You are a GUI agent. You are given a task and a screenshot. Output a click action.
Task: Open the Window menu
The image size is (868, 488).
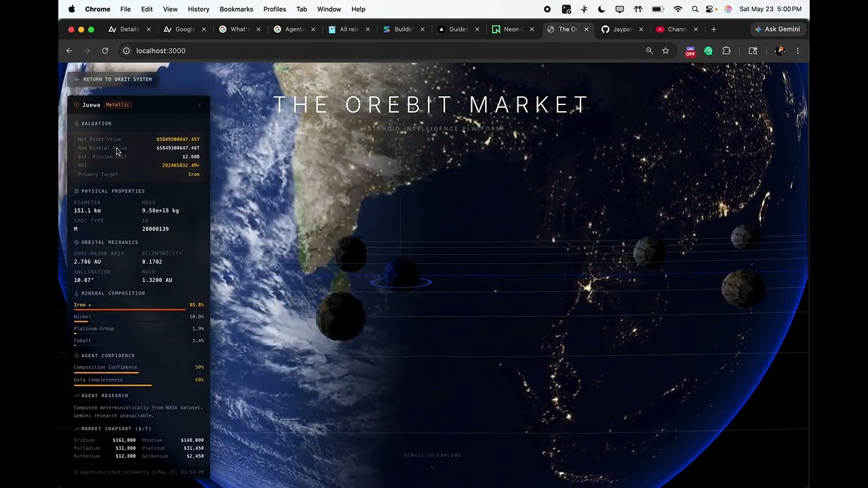coord(329,9)
